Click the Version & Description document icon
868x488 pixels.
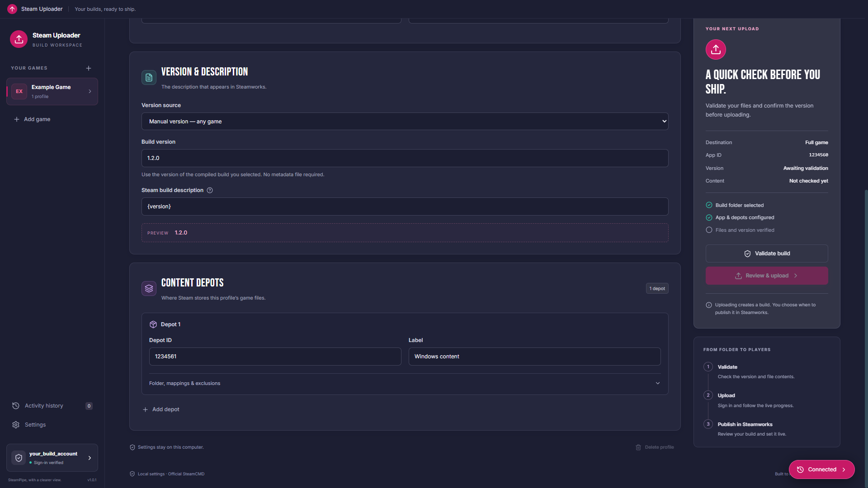pyautogui.click(x=149, y=77)
